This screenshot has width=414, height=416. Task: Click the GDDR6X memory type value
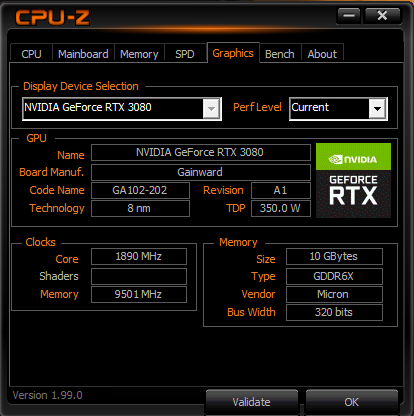pyautogui.click(x=334, y=276)
